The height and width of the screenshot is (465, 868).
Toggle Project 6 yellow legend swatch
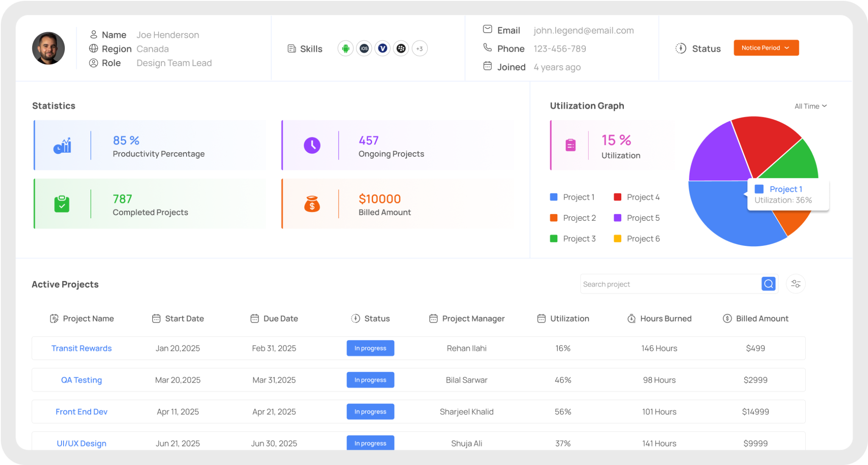pyautogui.click(x=618, y=239)
